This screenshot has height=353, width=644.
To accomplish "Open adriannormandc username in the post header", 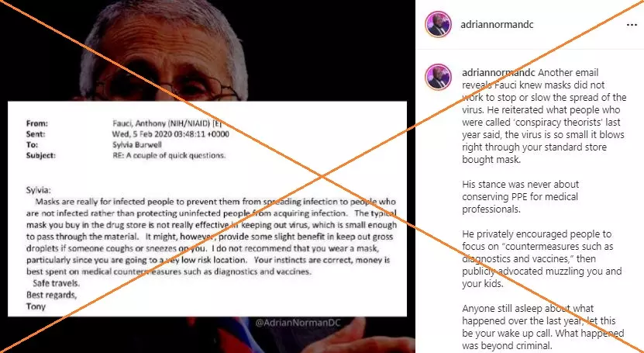I will point(497,25).
